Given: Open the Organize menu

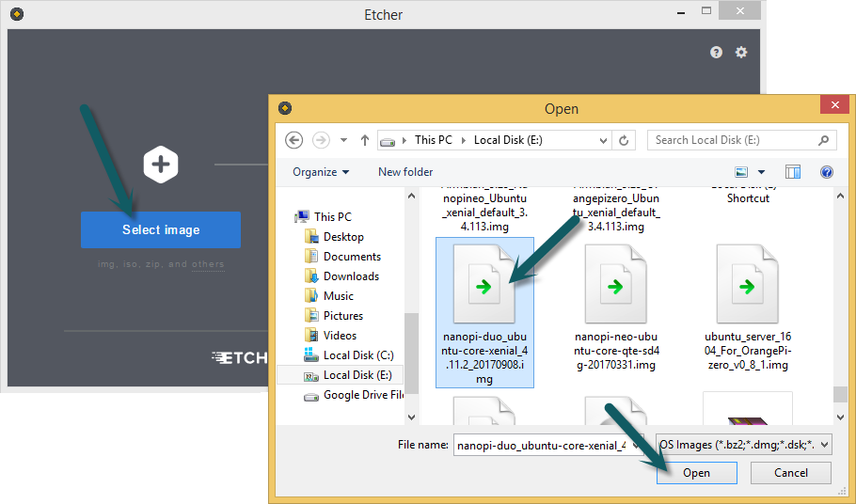Looking at the screenshot, I should (321, 172).
